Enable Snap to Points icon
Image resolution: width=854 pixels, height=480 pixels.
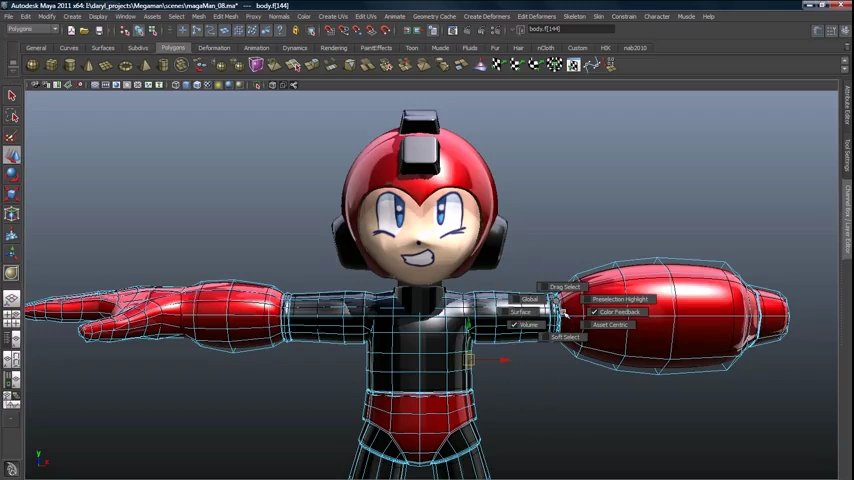pos(357,31)
